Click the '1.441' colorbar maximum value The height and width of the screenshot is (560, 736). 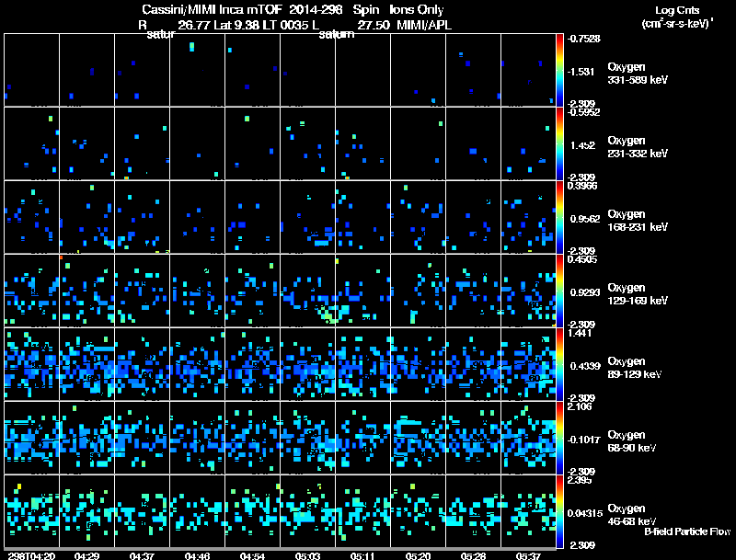(580, 334)
